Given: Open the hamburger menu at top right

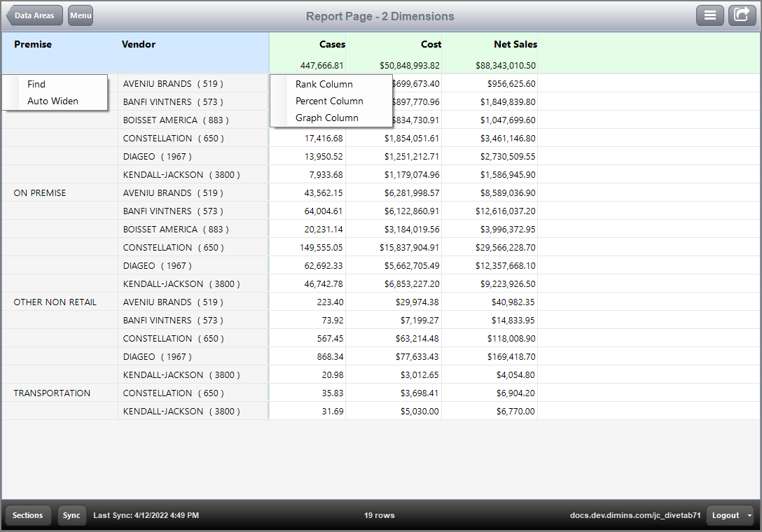Looking at the screenshot, I should (x=709, y=15).
